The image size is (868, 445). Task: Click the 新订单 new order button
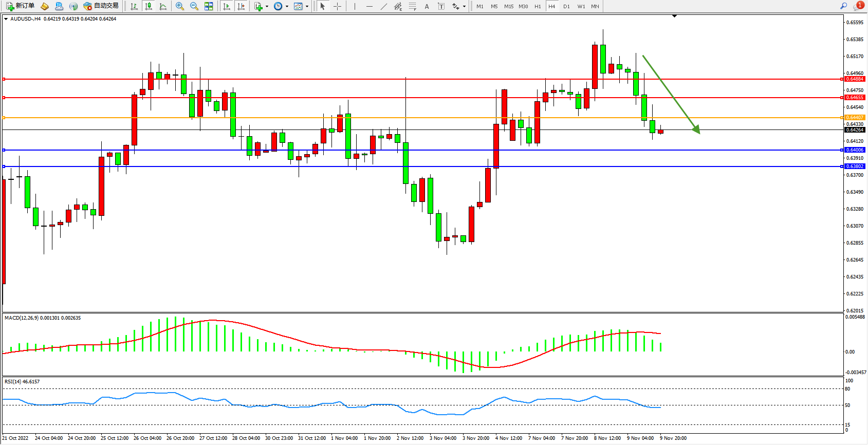click(x=21, y=6)
